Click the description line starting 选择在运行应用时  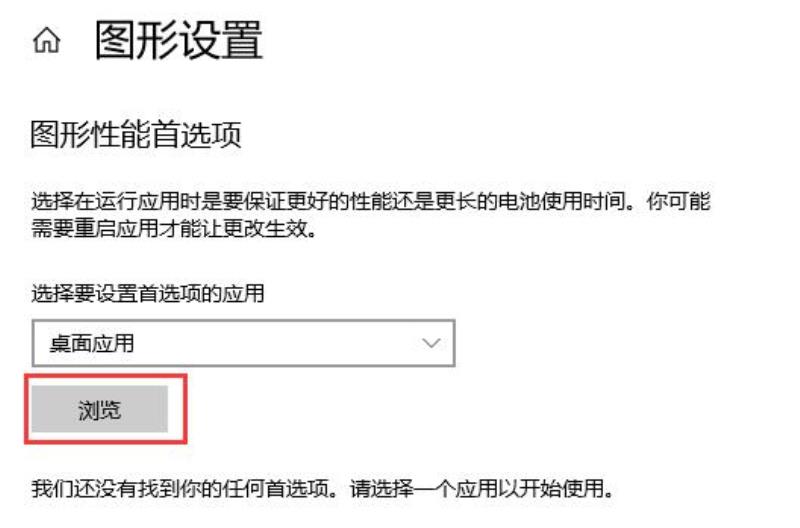tap(370, 202)
